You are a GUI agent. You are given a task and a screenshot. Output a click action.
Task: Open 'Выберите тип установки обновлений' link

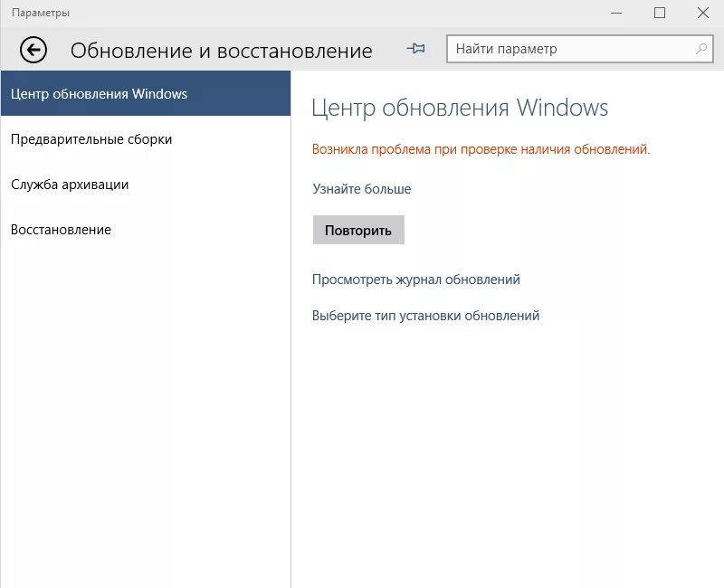click(x=425, y=316)
